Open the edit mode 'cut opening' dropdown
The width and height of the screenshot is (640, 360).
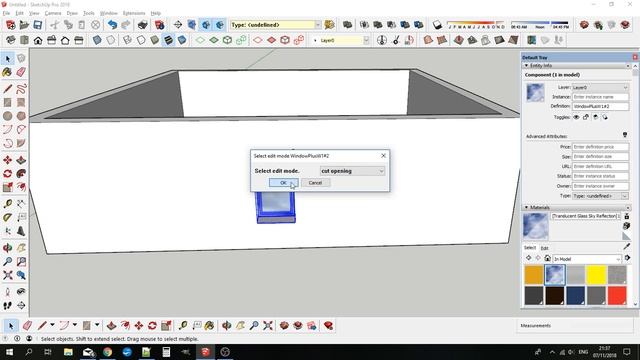pos(352,171)
